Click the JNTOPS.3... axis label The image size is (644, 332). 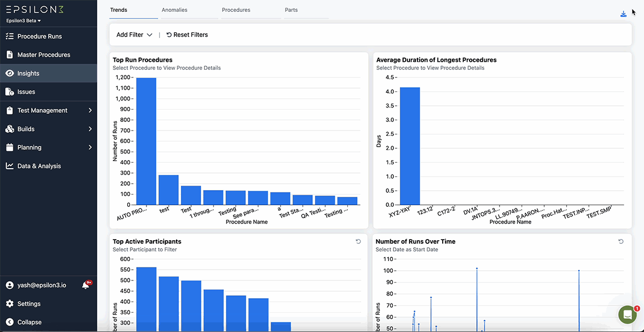pyautogui.click(x=485, y=214)
